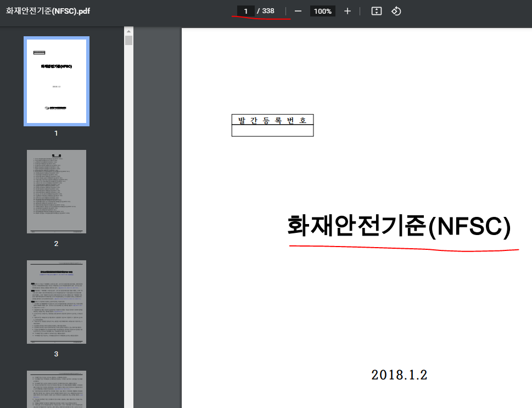Viewport: 532px width, 408px height.
Task: Click the 100% zoom level field
Action: [x=322, y=11]
